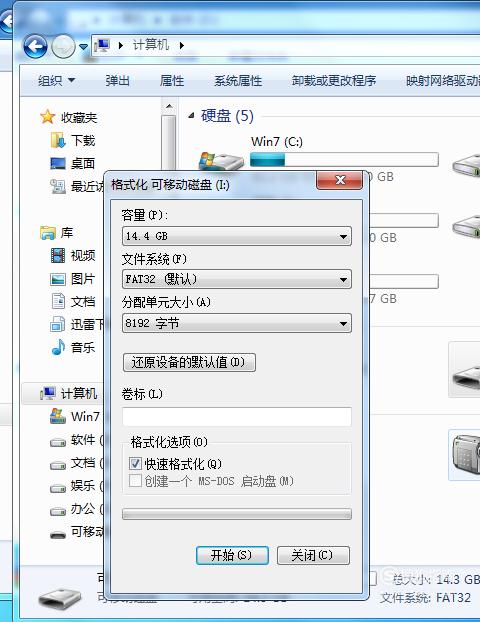Click the 关闭 button in dialog

tap(313, 555)
